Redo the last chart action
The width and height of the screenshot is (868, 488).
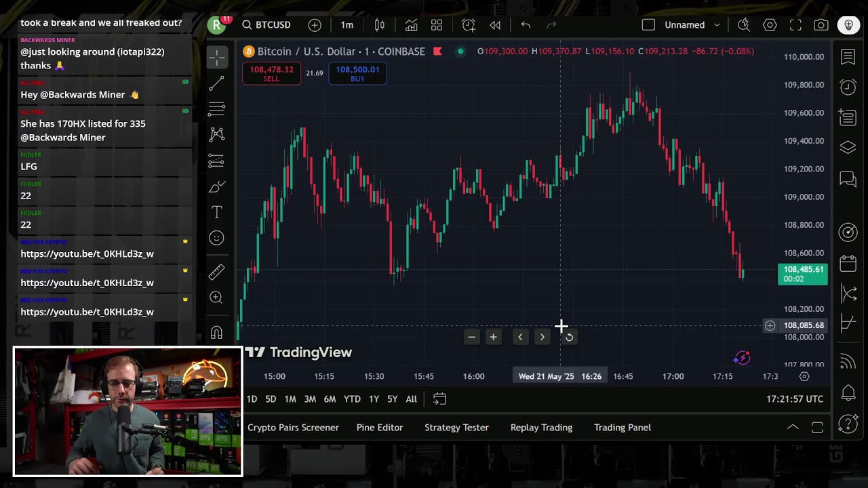[551, 25]
